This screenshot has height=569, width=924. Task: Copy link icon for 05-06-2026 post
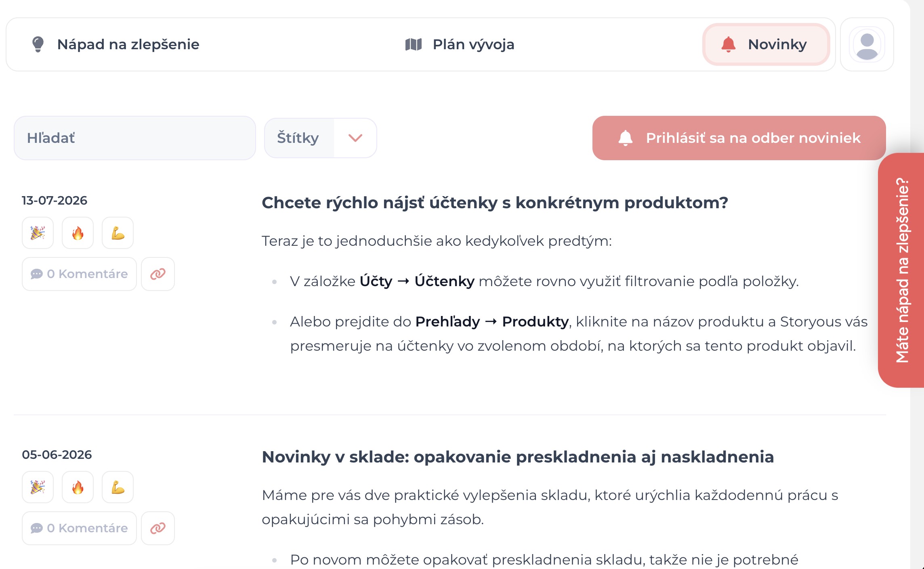pyautogui.click(x=158, y=528)
